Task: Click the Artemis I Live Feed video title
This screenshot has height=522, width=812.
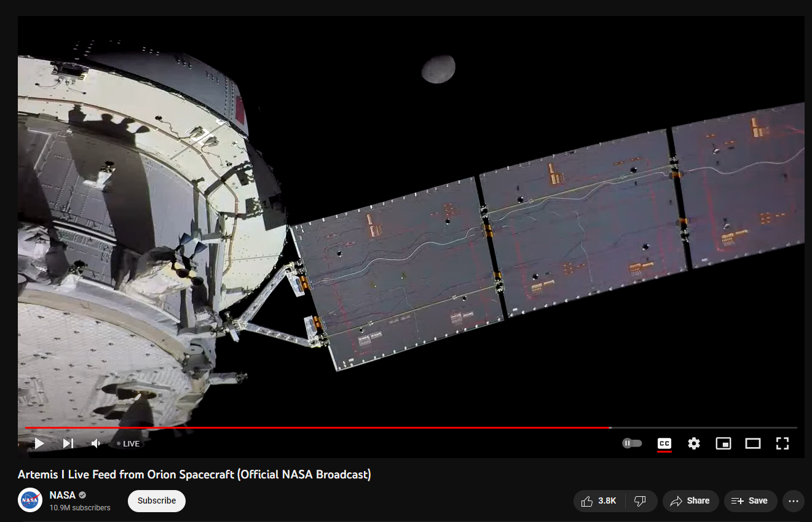Action: pos(194,475)
